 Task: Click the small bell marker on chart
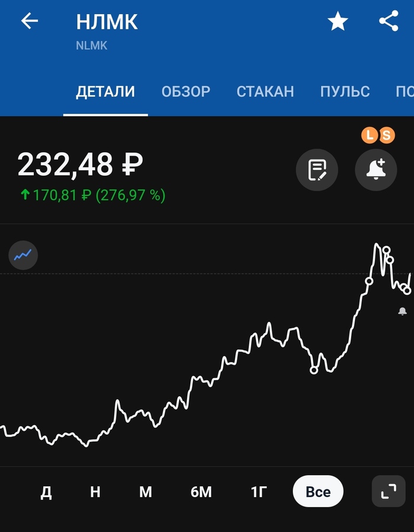(403, 311)
